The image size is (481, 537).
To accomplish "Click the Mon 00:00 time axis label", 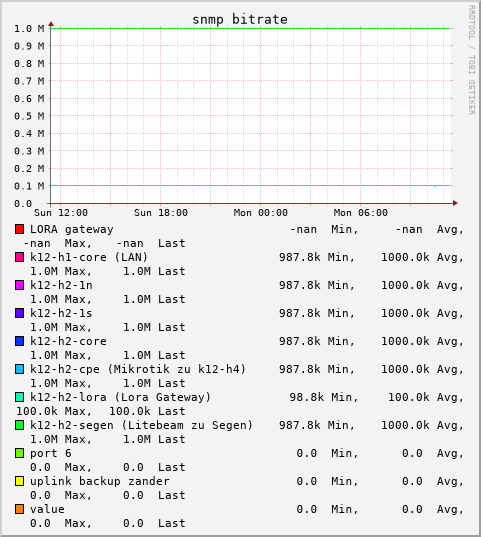I will (261, 213).
